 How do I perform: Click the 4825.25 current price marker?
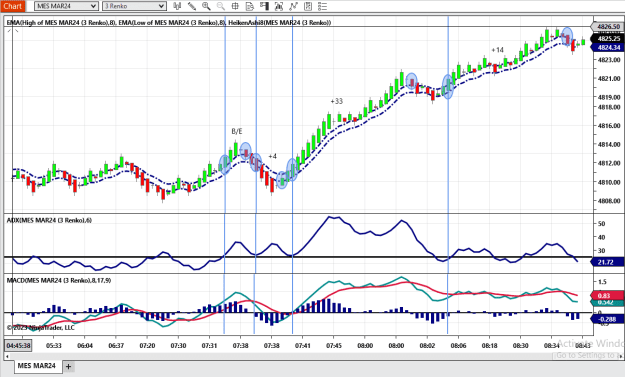tap(608, 39)
